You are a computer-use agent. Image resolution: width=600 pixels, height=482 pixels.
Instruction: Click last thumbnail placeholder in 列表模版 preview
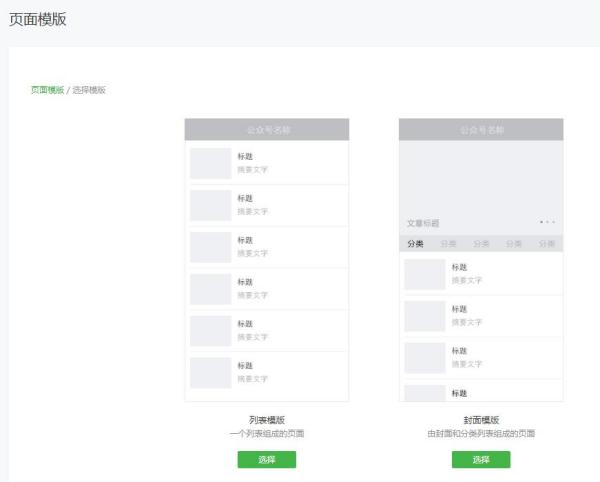210,372
